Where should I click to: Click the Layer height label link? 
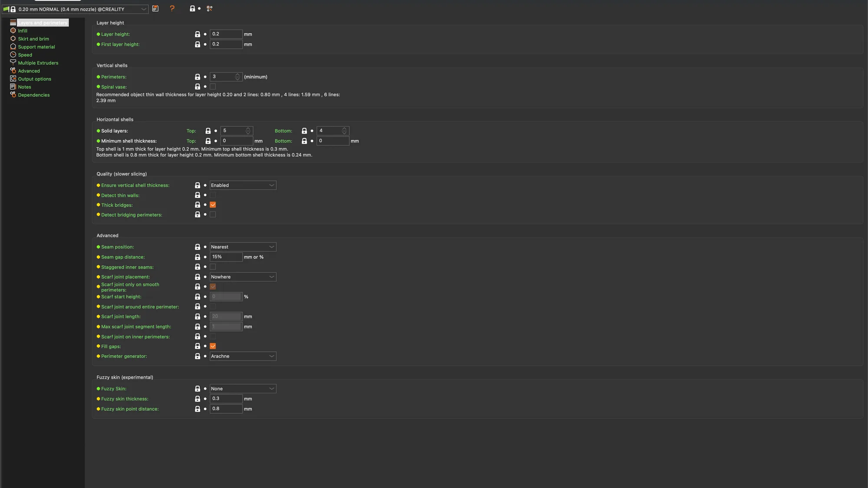click(x=115, y=34)
